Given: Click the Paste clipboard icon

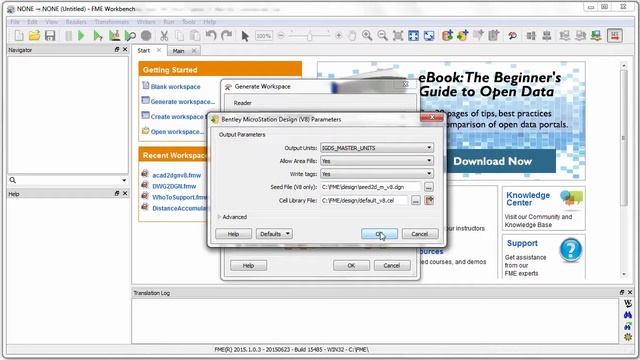Looking at the screenshot, I should pyautogui.click(x=195, y=36).
